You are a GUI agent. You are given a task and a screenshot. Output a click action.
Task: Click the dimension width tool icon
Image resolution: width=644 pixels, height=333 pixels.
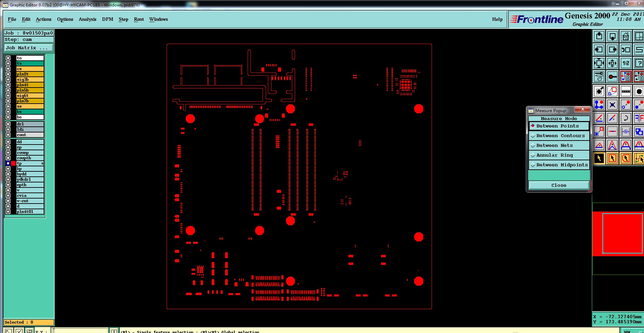pyautogui.click(x=626, y=131)
